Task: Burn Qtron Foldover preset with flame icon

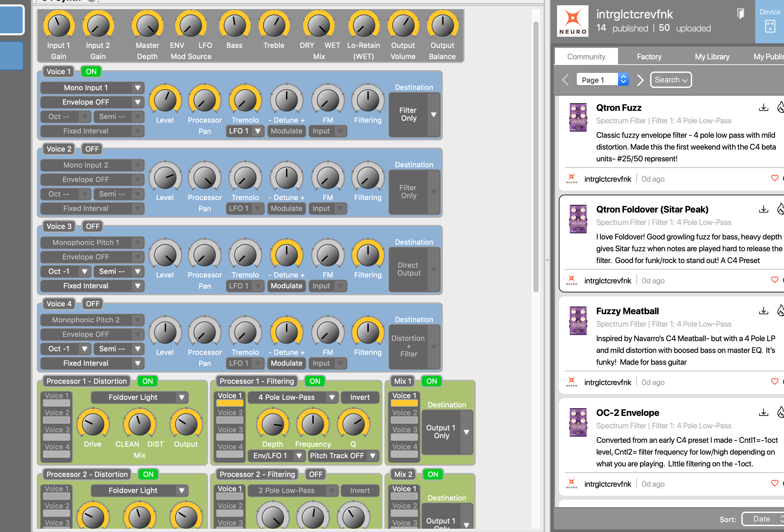Action: coord(780,209)
